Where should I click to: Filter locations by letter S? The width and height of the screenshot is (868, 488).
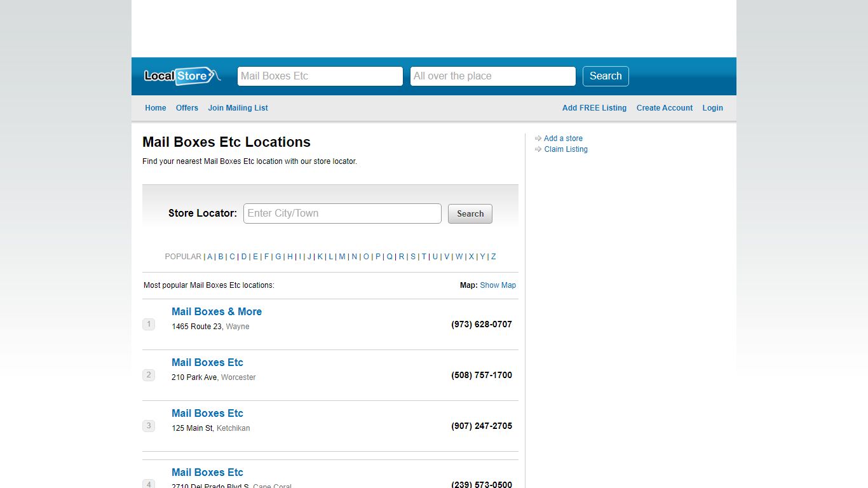[x=413, y=257]
